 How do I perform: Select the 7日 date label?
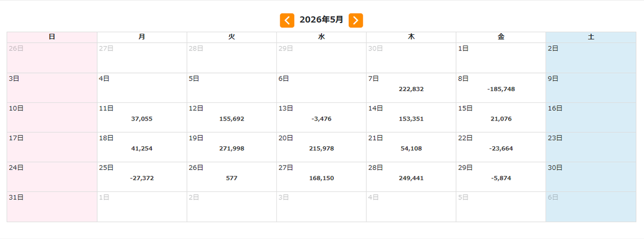[374, 78]
